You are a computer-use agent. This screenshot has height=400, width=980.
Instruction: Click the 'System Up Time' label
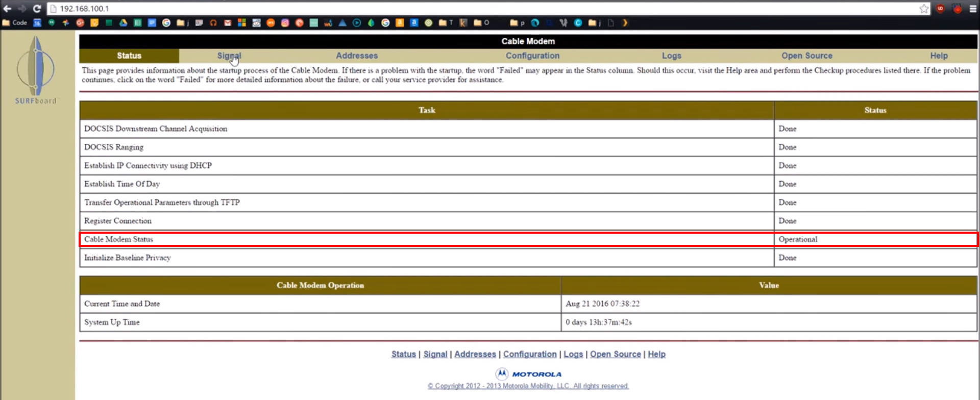pyautogui.click(x=112, y=322)
